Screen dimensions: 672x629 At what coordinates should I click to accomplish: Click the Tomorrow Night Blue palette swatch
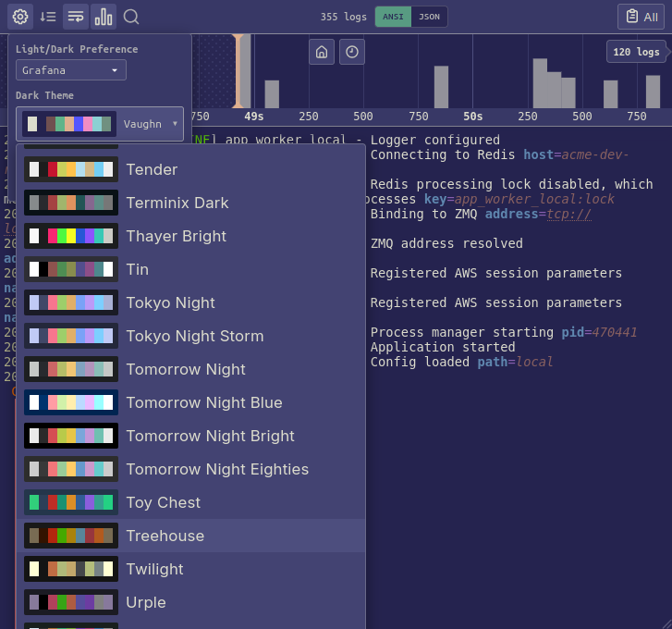coord(71,402)
